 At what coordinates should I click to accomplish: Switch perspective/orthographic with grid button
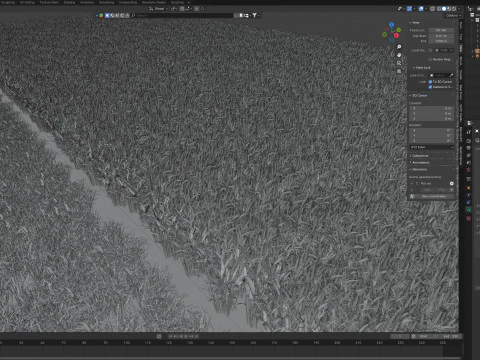pyautogui.click(x=399, y=71)
